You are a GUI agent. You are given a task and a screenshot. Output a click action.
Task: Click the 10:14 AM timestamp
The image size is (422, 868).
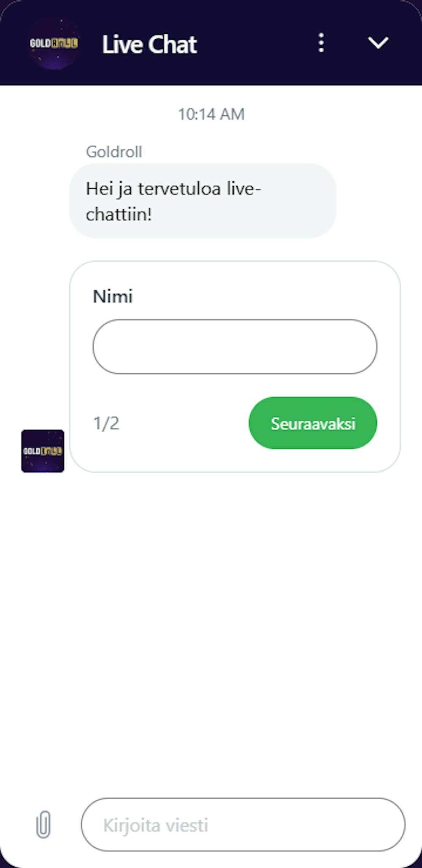[x=211, y=114]
